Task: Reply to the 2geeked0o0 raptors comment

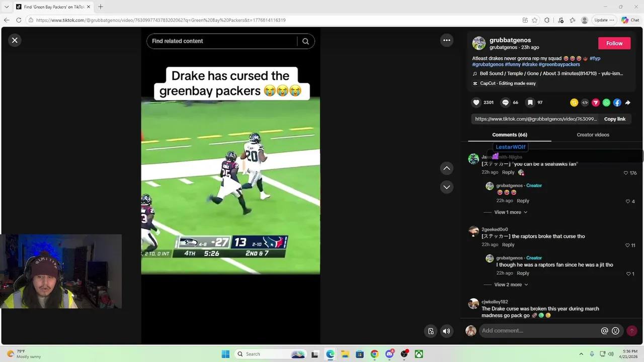Action: 508,245
